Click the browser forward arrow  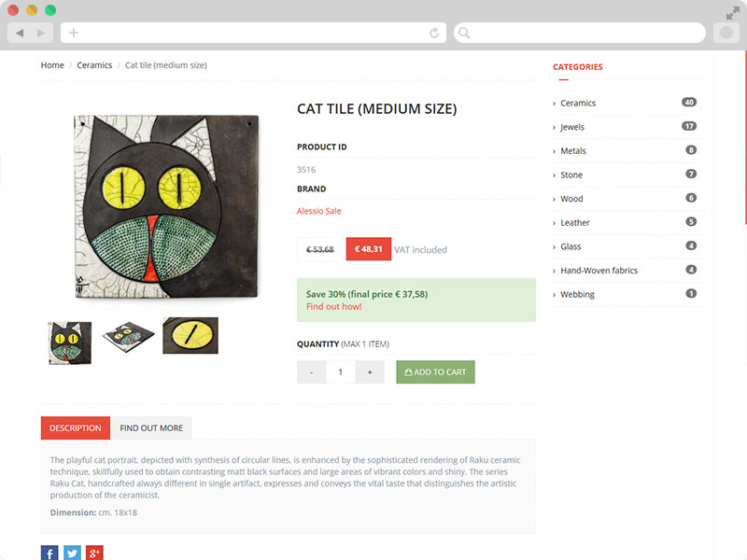tap(40, 33)
